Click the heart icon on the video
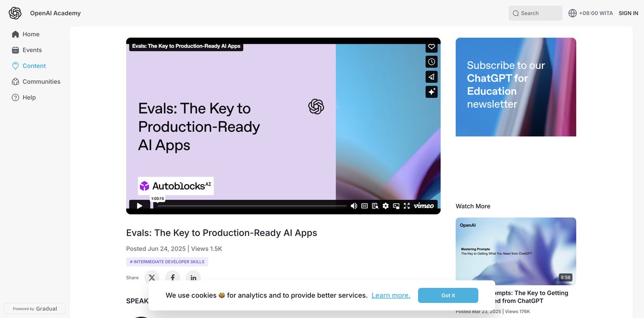Image resolution: width=644 pixels, height=318 pixels. 431,46
